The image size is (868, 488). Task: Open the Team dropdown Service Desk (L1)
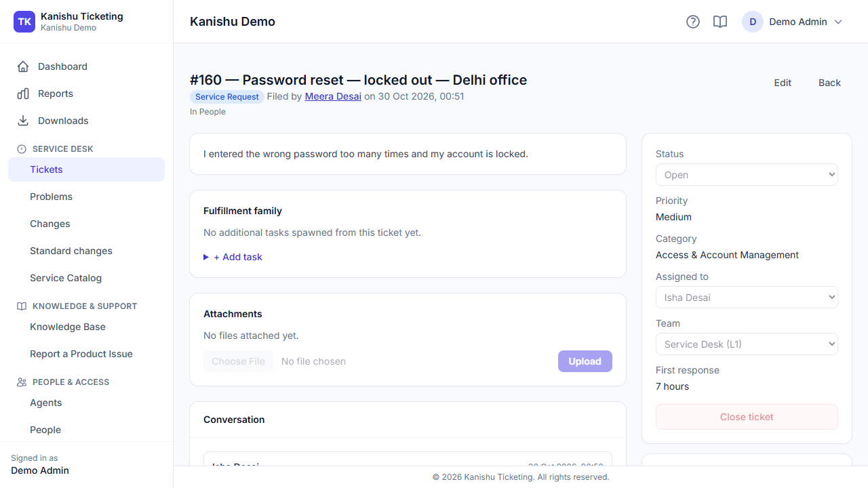747,344
